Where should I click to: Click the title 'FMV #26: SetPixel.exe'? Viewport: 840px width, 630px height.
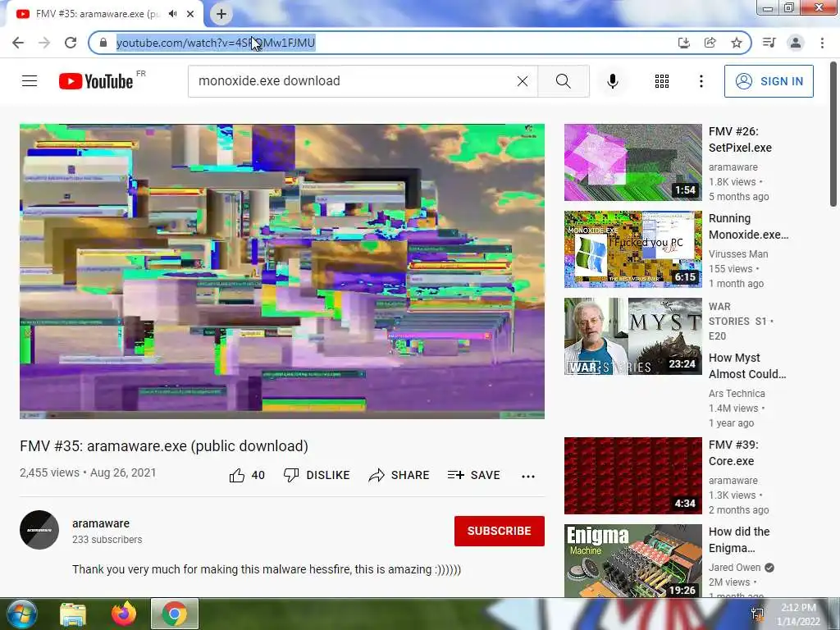coord(741,139)
